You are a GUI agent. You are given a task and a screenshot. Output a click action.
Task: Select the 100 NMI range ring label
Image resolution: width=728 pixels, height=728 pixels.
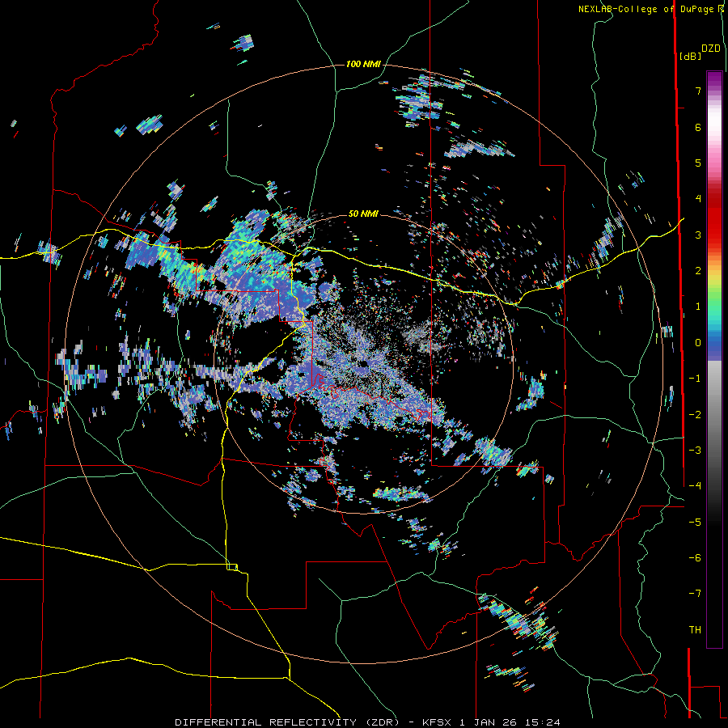click(x=363, y=64)
